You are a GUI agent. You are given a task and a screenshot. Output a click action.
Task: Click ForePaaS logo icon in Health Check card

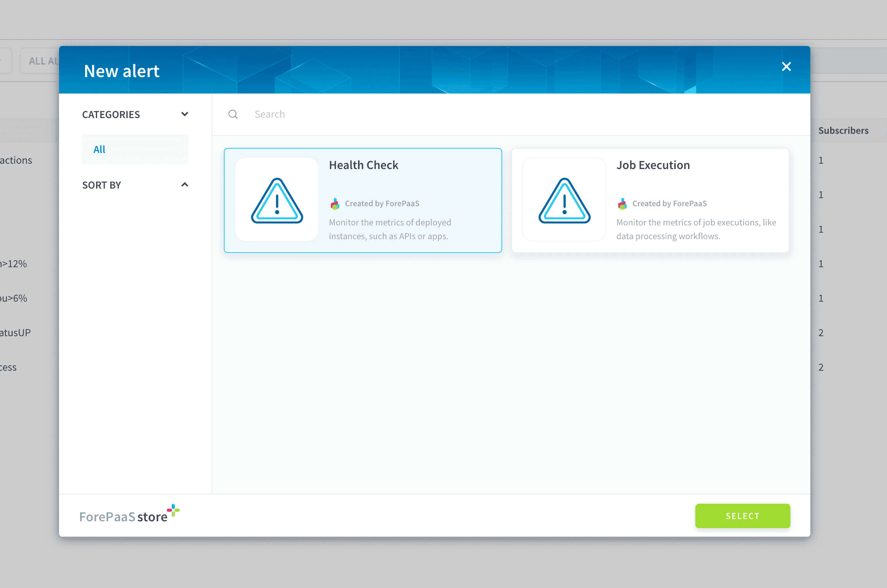[x=335, y=204]
